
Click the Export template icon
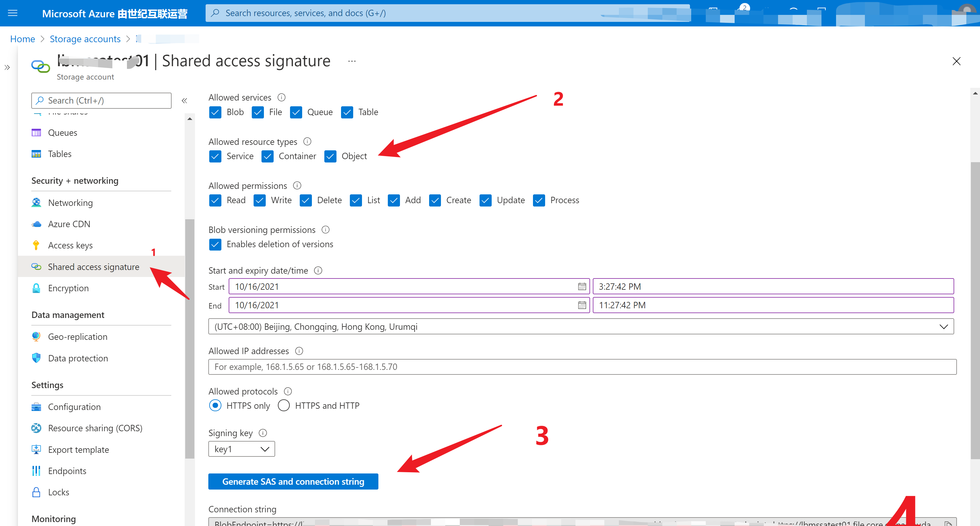click(36, 449)
